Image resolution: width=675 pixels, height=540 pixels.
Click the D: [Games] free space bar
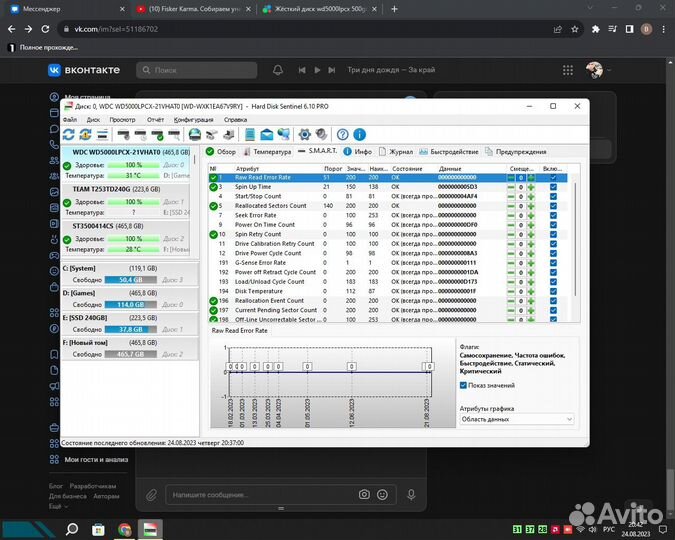coord(130,304)
